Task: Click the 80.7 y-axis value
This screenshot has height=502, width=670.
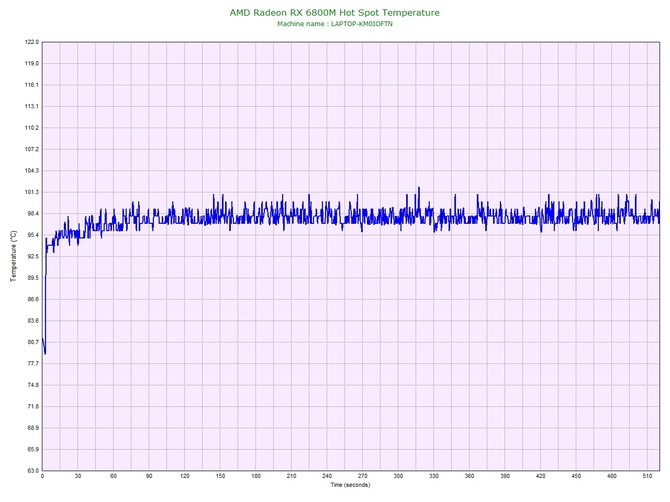Action: click(x=33, y=342)
